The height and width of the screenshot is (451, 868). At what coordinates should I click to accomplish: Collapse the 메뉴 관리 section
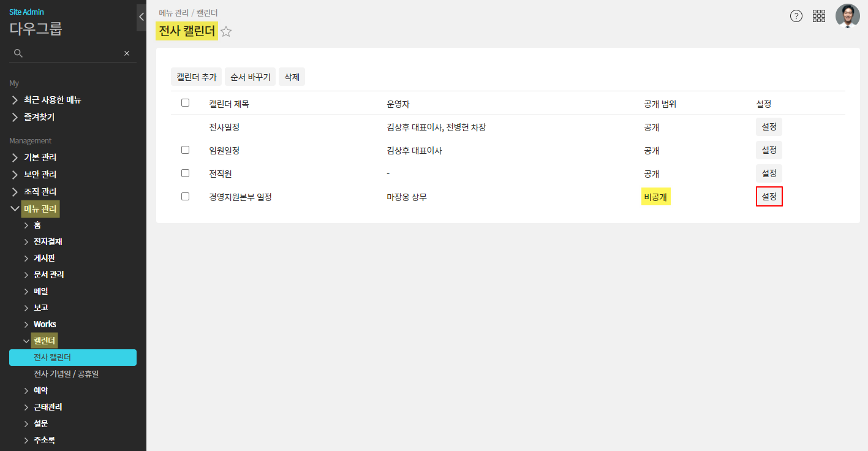[15, 209]
